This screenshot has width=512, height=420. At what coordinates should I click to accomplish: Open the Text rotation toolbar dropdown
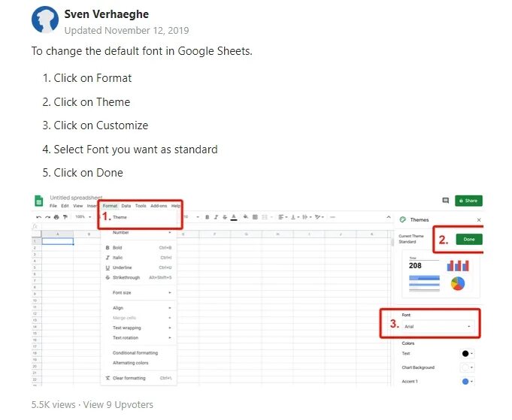[319, 217]
